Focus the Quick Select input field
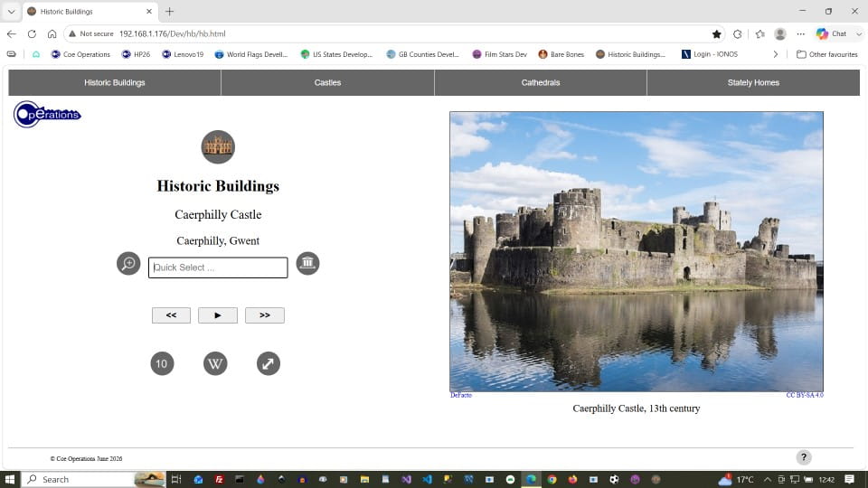The image size is (868, 488). 218,267
